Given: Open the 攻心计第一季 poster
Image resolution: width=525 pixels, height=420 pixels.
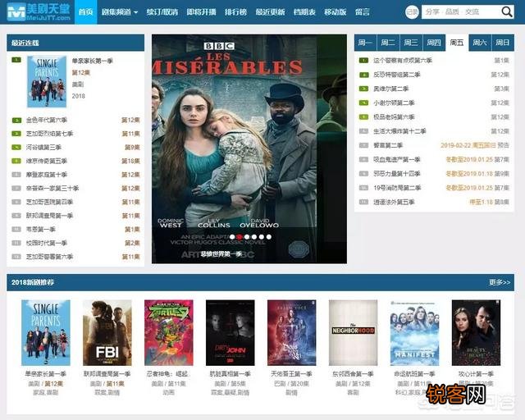Looking at the screenshot, I should (476, 332).
